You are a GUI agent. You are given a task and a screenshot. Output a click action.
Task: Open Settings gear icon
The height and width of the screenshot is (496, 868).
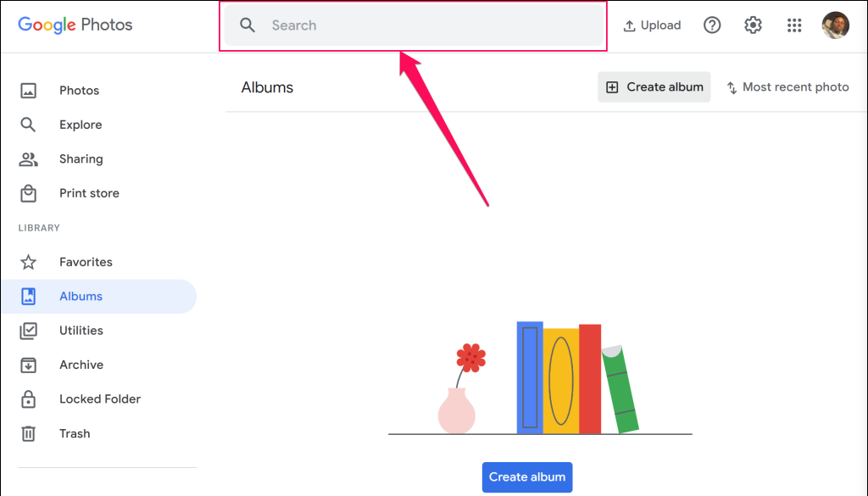click(x=753, y=25)
